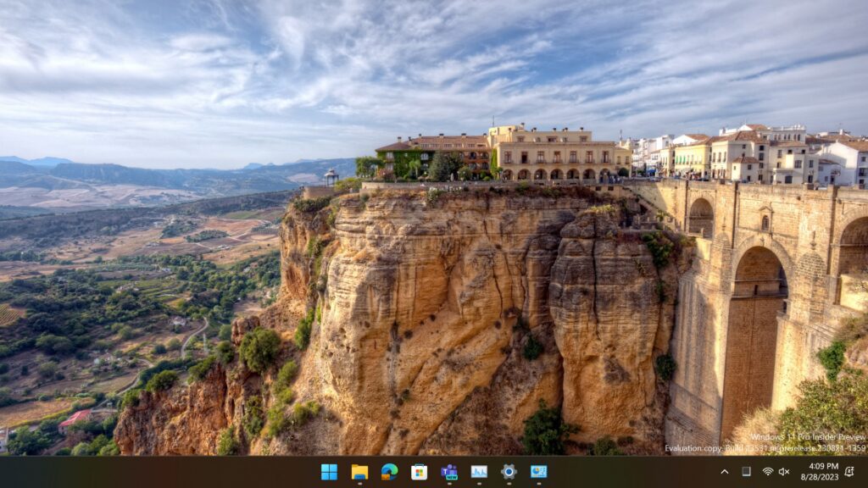The height and width of the screenshot is (488, 868).
Task: Open the Settings gear app
Action: pyautogui.click(x=509, y=472)
